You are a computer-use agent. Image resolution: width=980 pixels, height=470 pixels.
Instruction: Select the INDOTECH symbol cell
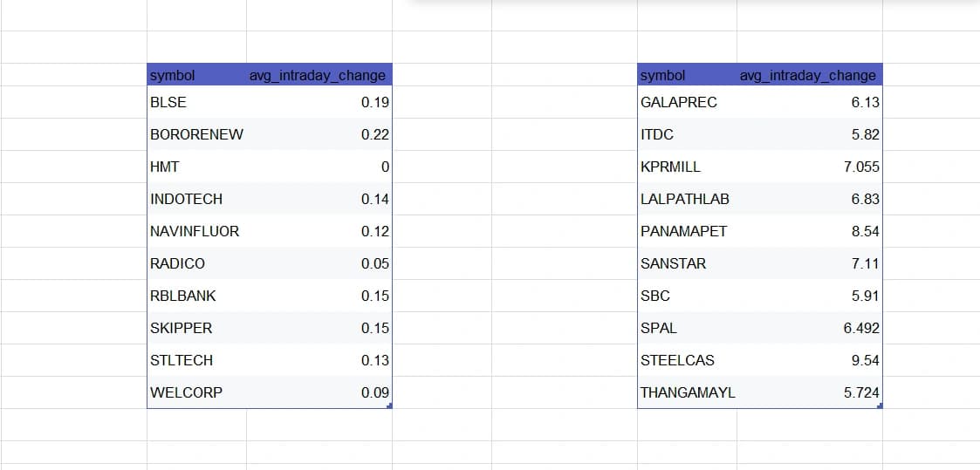197,199
